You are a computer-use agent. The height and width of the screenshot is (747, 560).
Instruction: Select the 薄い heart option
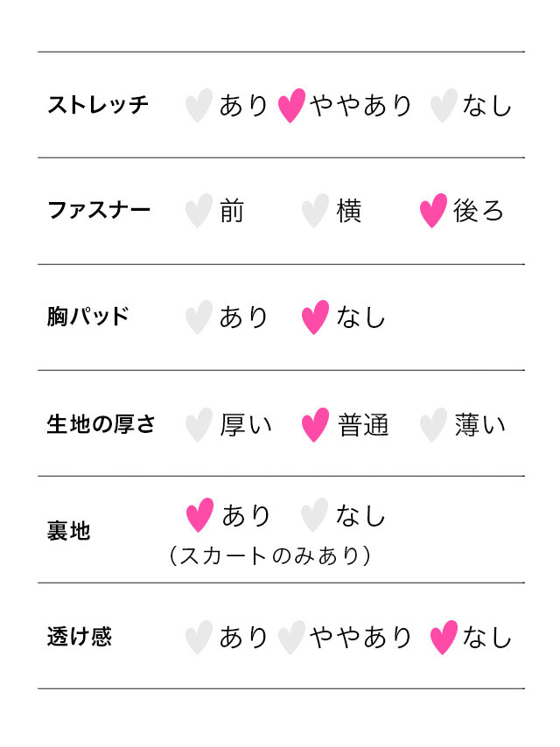point(433,425)
